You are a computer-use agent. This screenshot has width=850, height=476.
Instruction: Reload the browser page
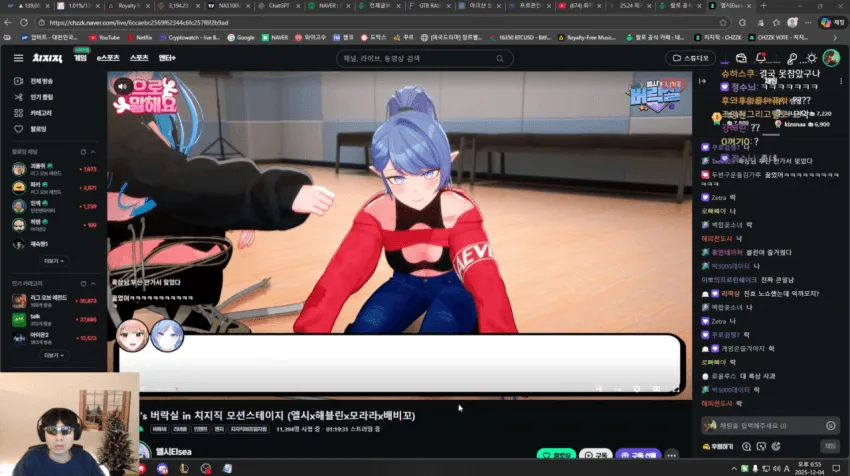click(x=24, y=23)
